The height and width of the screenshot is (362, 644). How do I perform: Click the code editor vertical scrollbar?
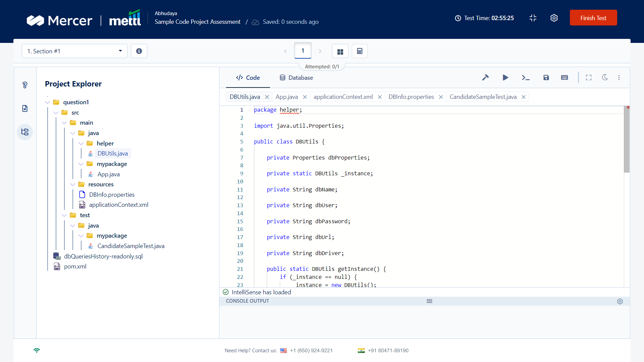click(x=627, y=140)
